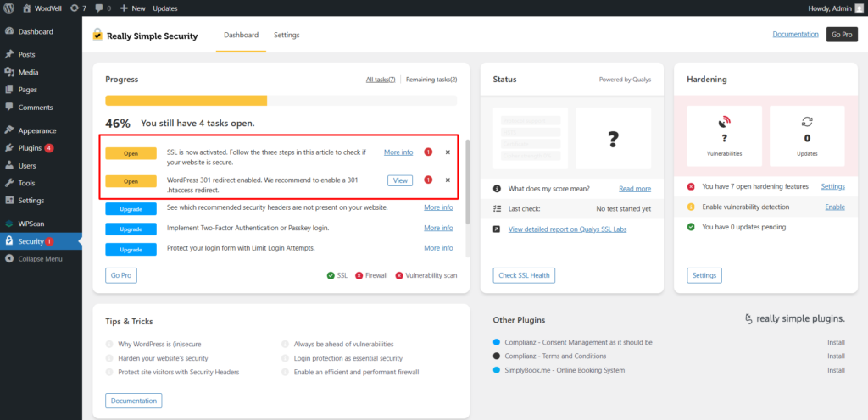
Task: Click the Updates refresh icon tile
Action: click(x=807, y=136)
